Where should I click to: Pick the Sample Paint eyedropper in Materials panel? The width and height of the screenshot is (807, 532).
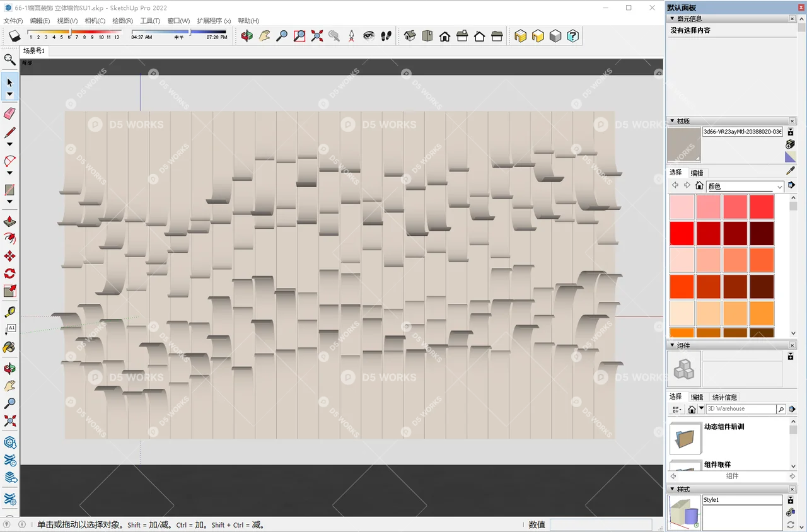(789, 172)
